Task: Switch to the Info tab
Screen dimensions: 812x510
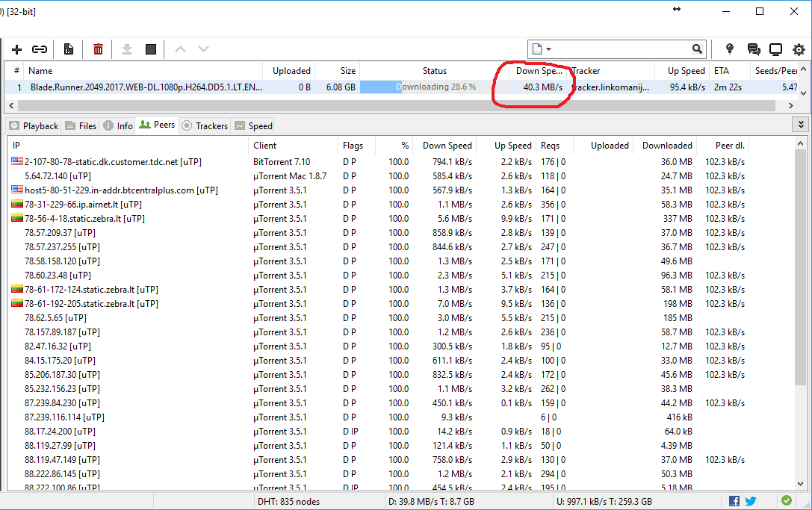Action: pyautogui.click(x=118, y=125)
